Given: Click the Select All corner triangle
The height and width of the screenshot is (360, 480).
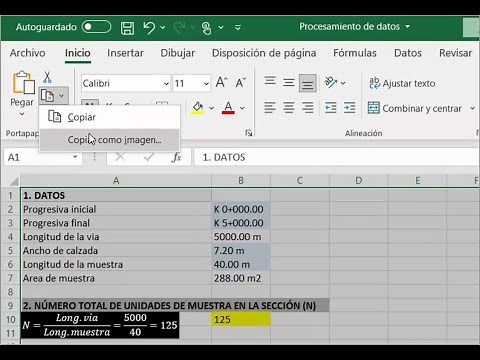Looking at the screenshot, I should (x=13, y=181).
